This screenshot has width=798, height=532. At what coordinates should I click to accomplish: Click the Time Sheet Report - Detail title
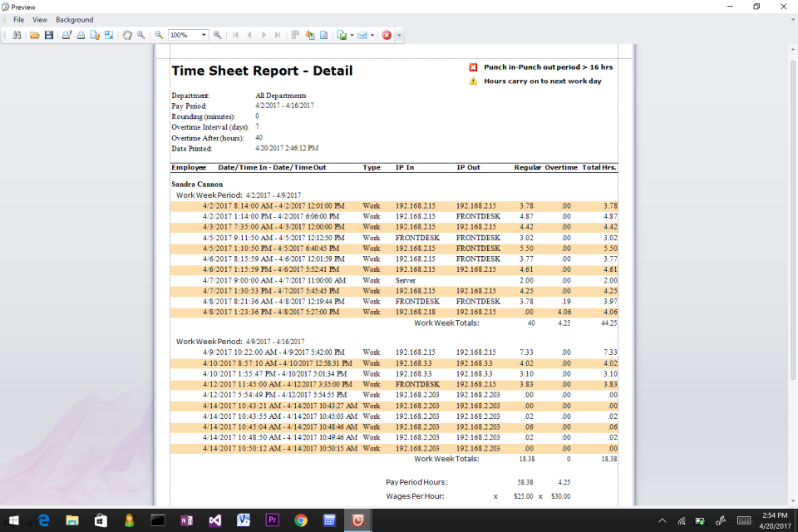point(262,71)
